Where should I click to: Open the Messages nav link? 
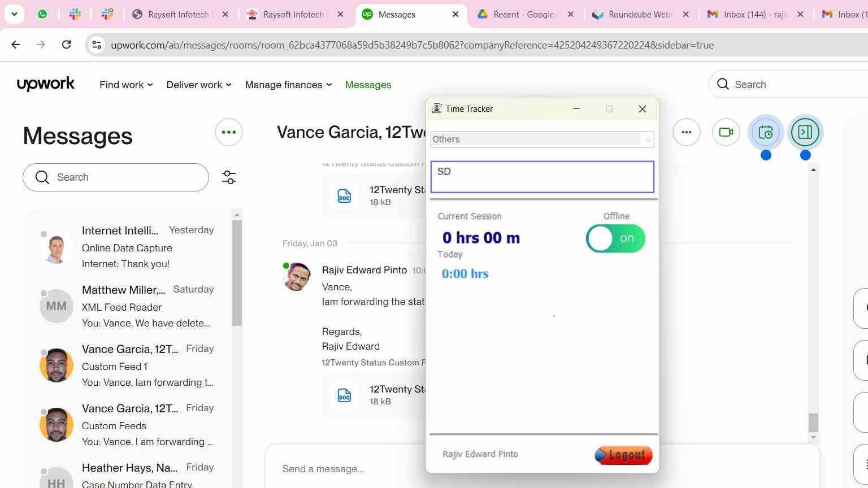pos(368,85)
